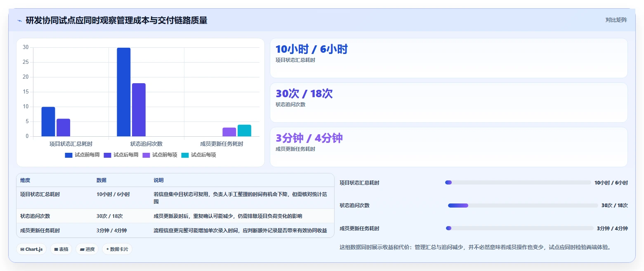Toggle the 试点后每项 legend swatch

[185, 155]
